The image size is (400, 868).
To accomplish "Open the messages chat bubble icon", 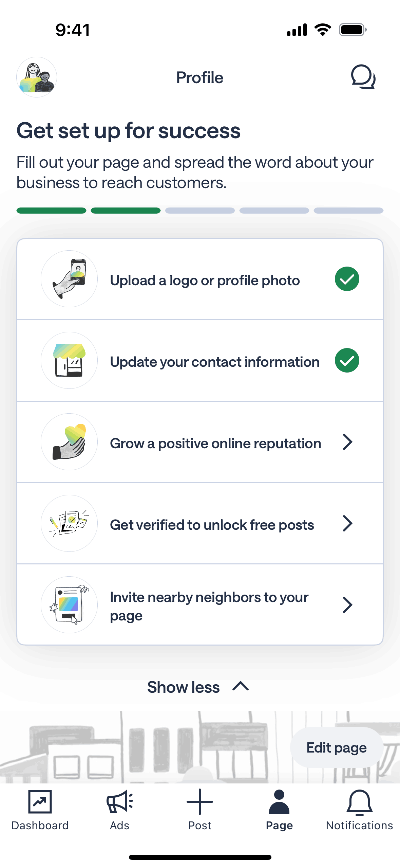I will click(x=363, y=77).
